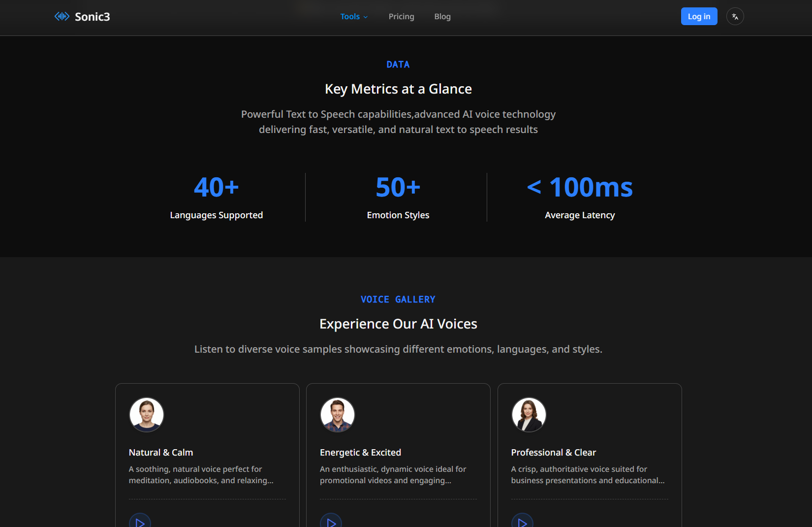
Task: Open the Pricing page
Action: pyautogui.click(x=402, y=17)
